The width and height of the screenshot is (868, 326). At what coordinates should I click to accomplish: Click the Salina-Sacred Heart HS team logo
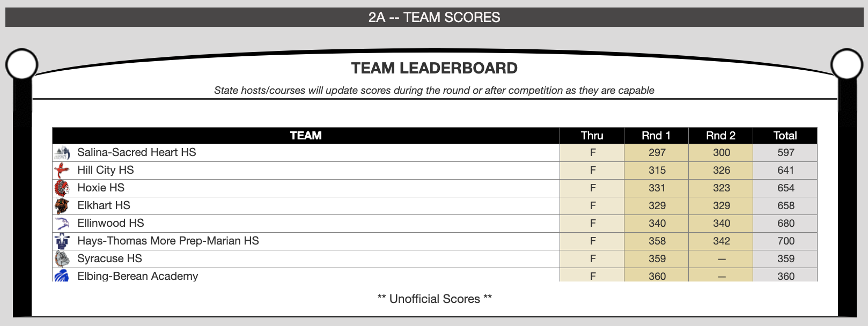pyautogui.click(x=62, y=153)
